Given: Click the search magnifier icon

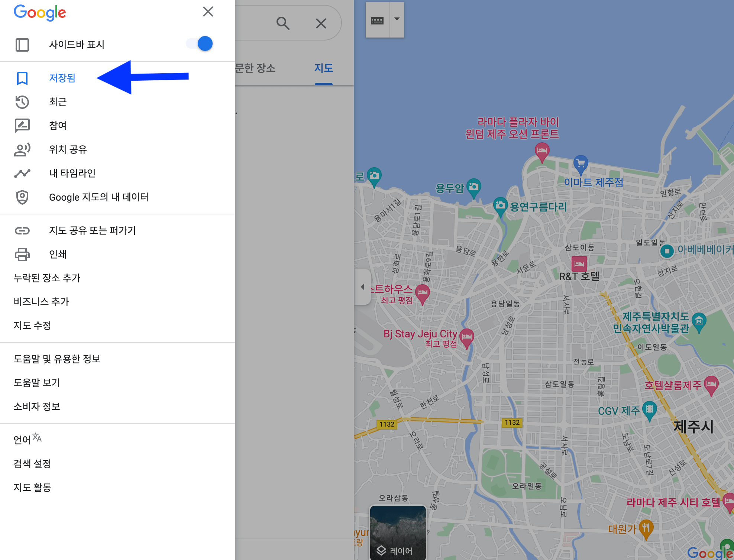Looking at the screenshot, I should click(x=284, y=23).
